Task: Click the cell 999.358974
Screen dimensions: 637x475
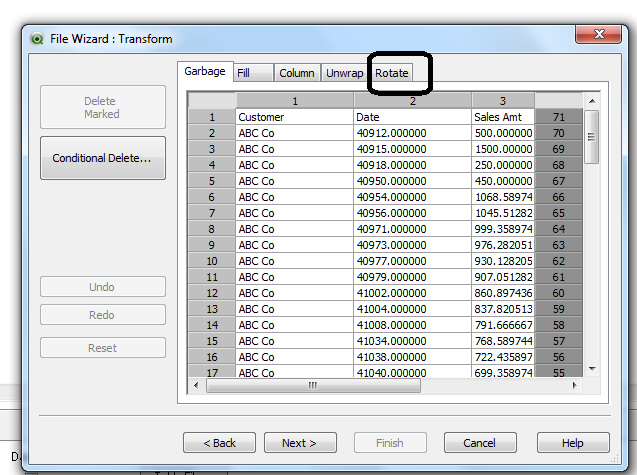Action: click(x=503, y=229)
